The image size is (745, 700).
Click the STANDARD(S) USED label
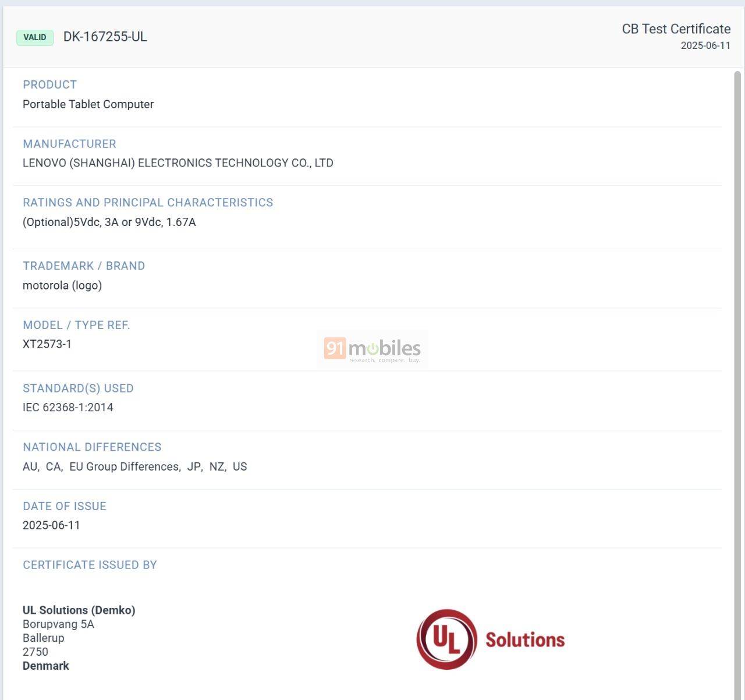pos(78,388)
